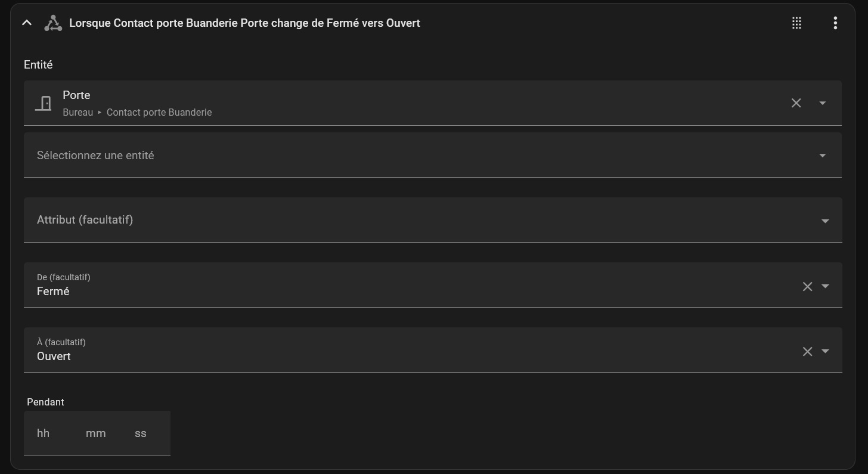
Task: Open the De (facultatif) dropdown arrow
Action: pyautogui.click(x=825, y=286)
